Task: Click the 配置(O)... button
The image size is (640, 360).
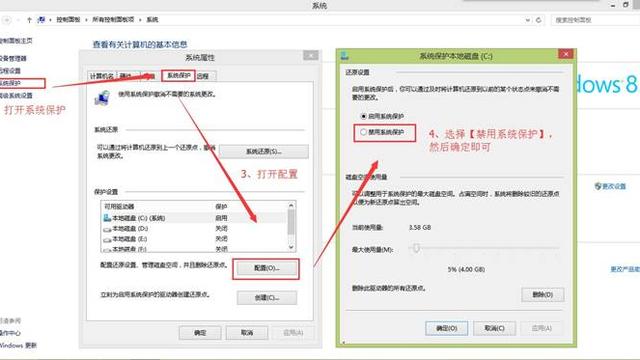Action: point(266,269)
